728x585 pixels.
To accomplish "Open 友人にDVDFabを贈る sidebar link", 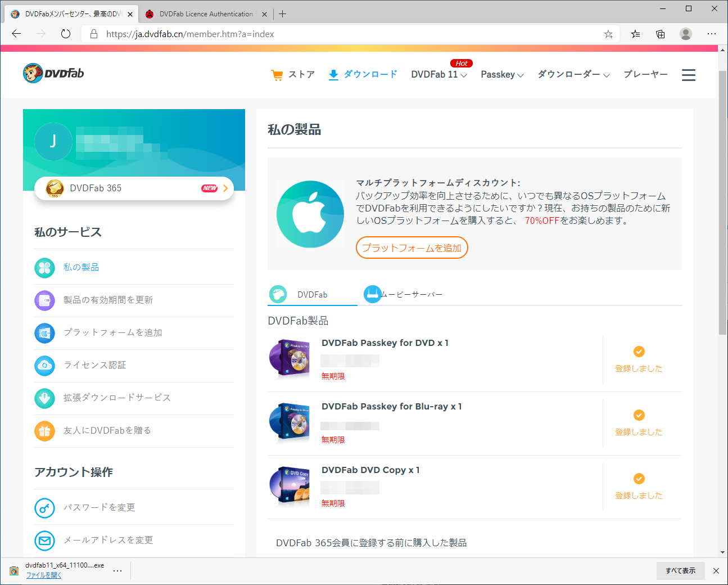I will (x=107, y=431).
